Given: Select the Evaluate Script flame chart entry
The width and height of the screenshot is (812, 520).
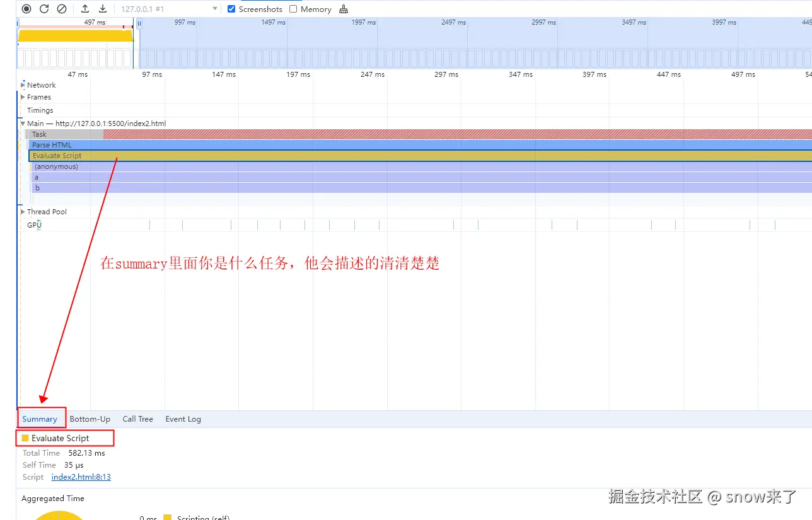Looking at the screenshot, I should [420, 156].
